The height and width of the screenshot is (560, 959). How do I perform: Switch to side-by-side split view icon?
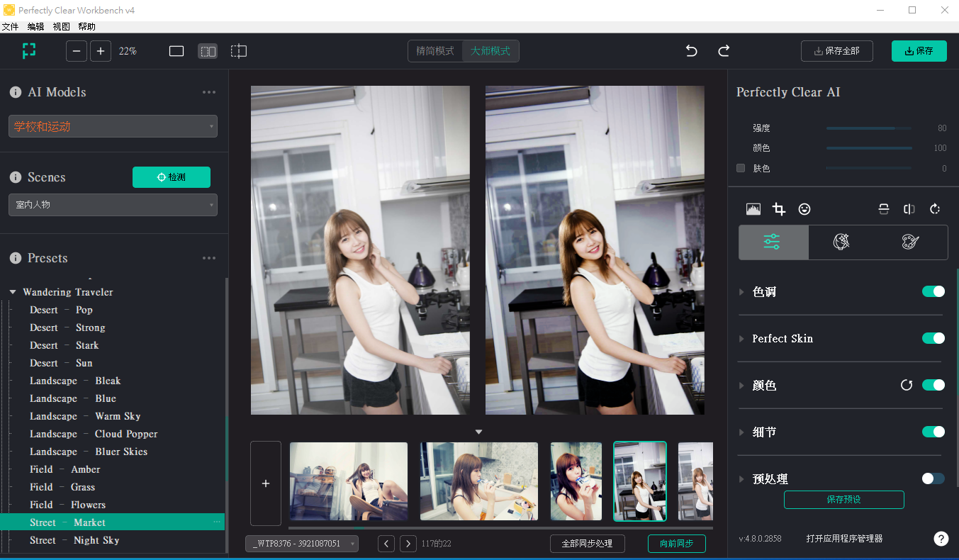pos(207,51)
